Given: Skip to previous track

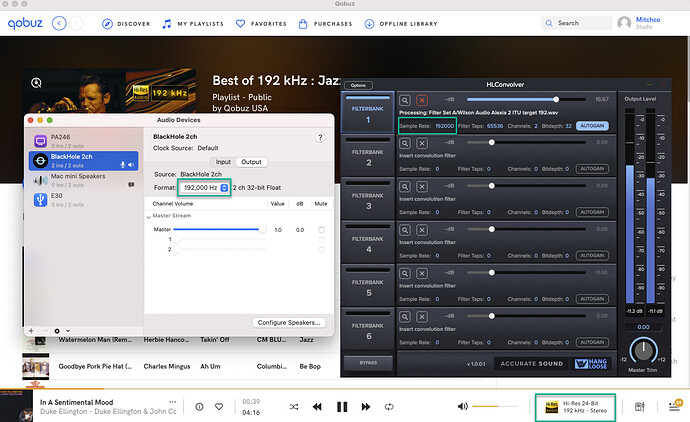Looking at the screenshot, I should click(x=317, y=407).
